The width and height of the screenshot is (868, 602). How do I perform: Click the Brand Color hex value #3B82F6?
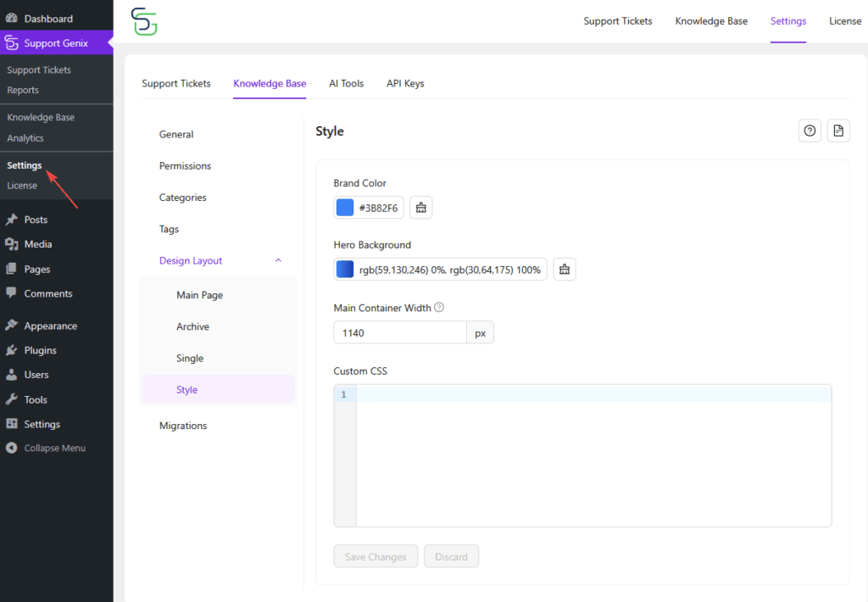coord(379,209)
